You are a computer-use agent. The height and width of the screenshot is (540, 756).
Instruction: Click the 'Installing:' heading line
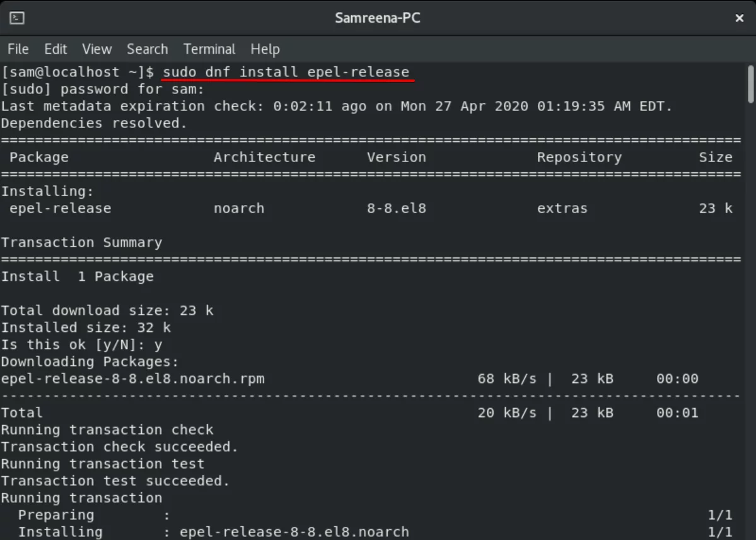[x=47, y=191]
